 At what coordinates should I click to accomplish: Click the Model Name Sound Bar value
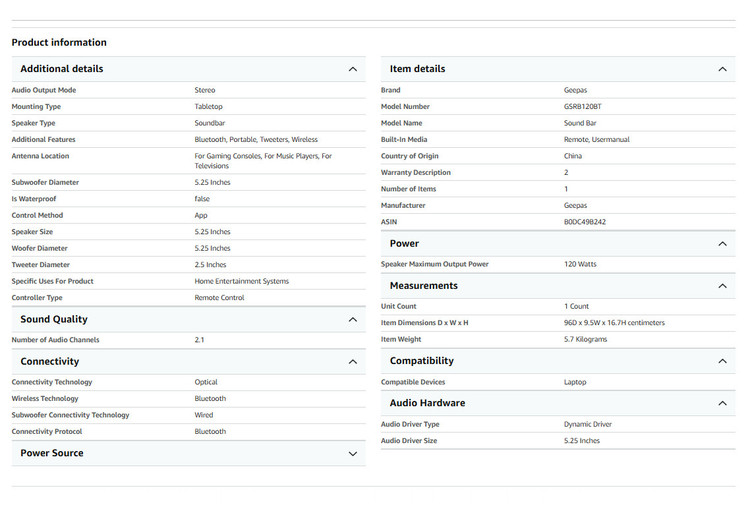[580, 123]
